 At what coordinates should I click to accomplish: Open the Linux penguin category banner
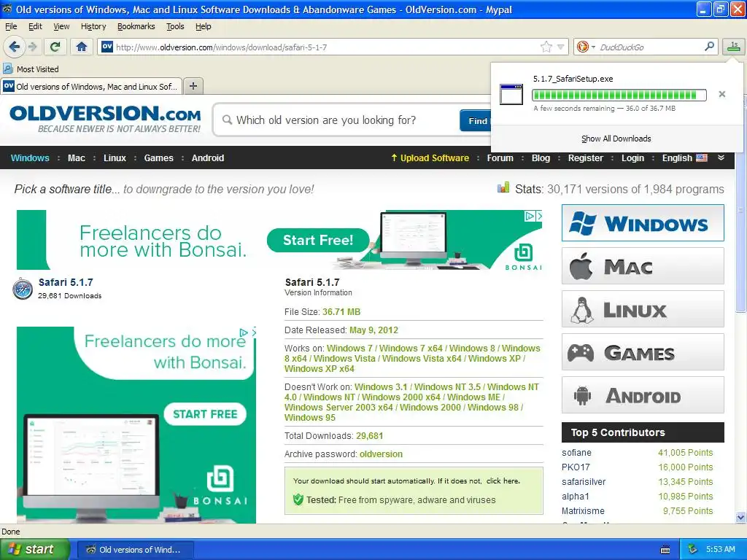[x=643, y=309]
